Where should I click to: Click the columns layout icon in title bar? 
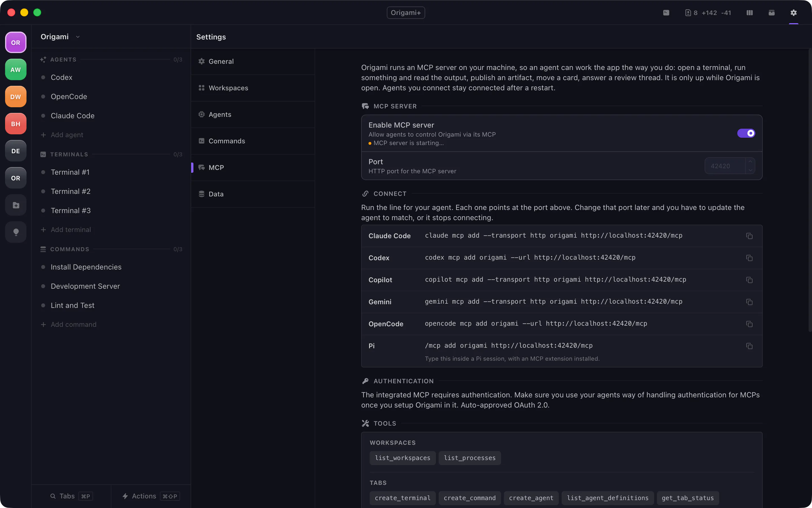click(x=750, y=13)
